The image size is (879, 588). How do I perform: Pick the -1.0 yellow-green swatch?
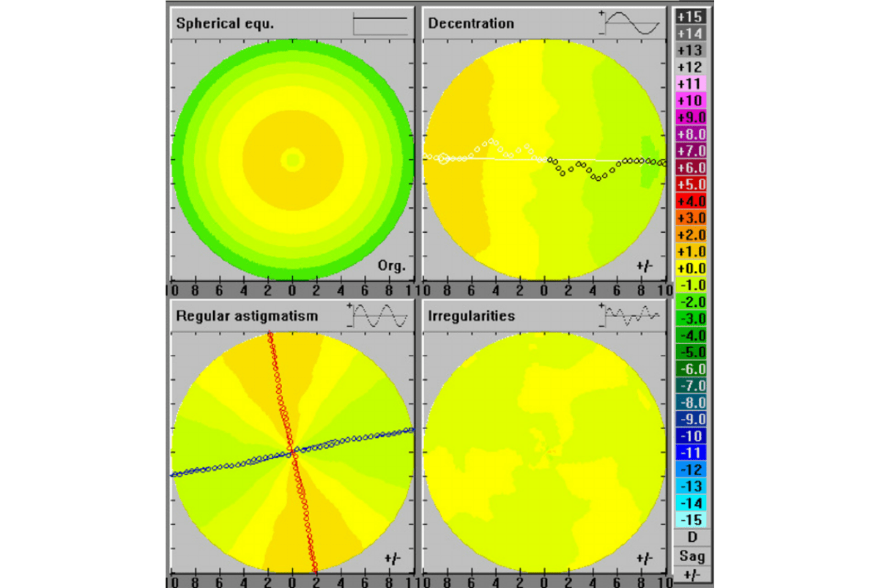coord(691,285)
